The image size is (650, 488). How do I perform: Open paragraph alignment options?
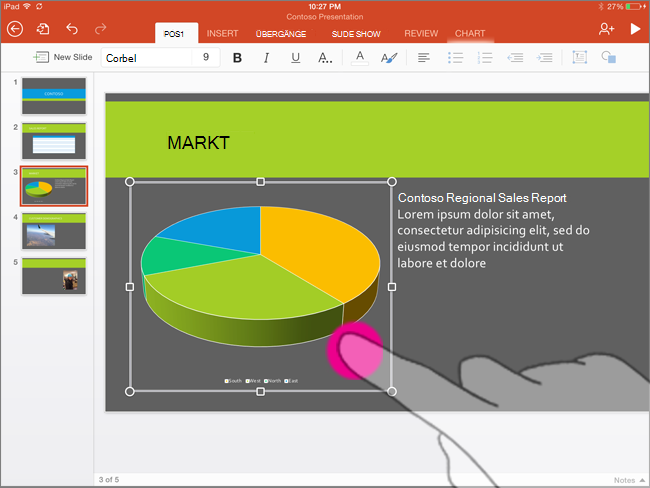click(x=423, y=58)
